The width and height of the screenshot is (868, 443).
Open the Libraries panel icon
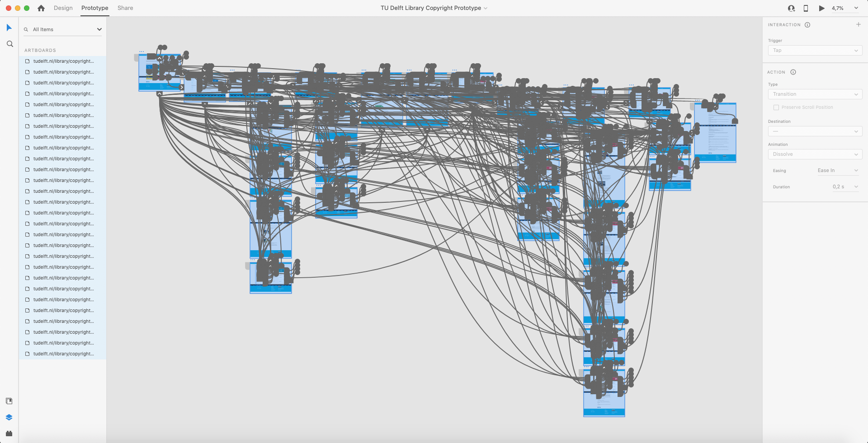tap(9, 401)
